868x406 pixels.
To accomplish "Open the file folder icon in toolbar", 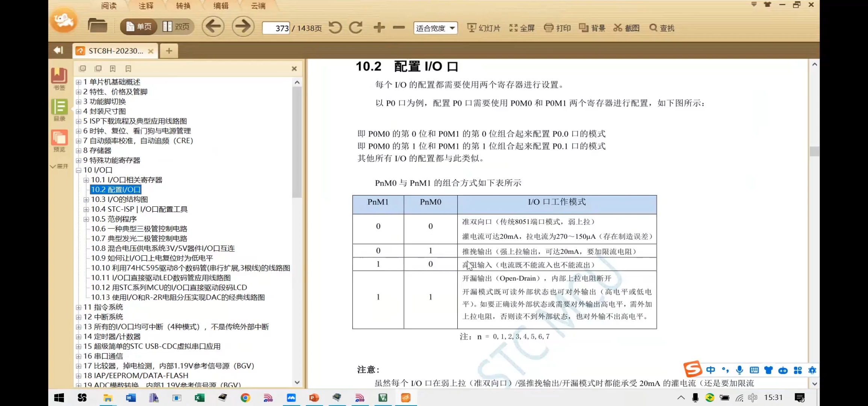I will tap(97, 26).
